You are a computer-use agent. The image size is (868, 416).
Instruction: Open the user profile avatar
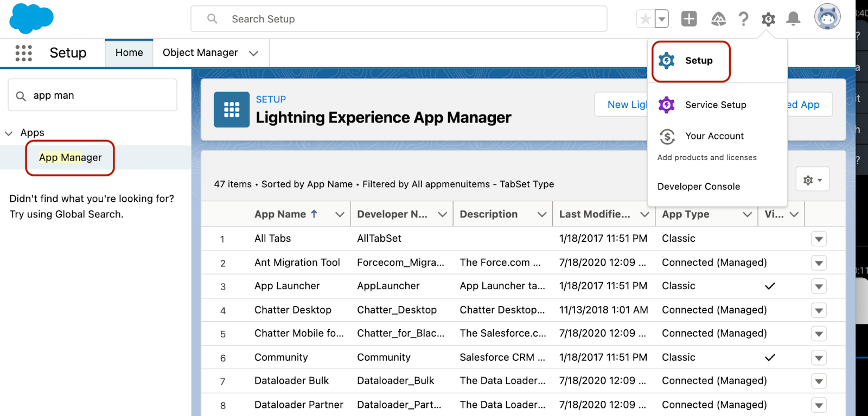pos(827,17)
